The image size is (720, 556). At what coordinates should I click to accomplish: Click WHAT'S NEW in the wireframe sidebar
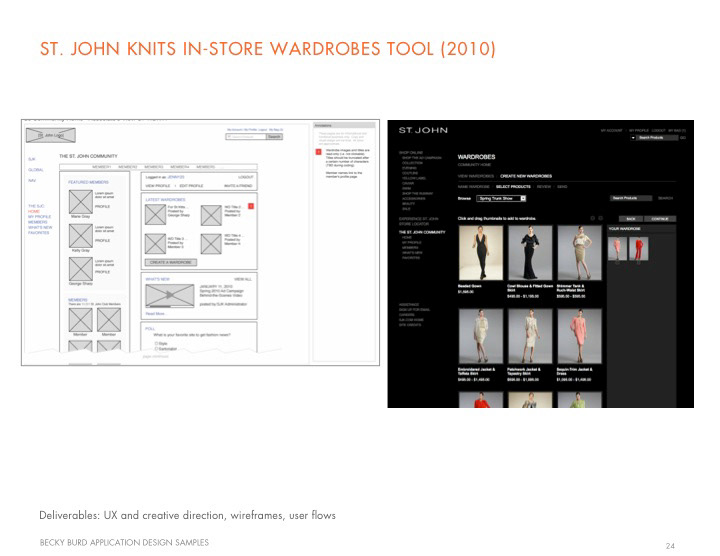tap(40, 227)
